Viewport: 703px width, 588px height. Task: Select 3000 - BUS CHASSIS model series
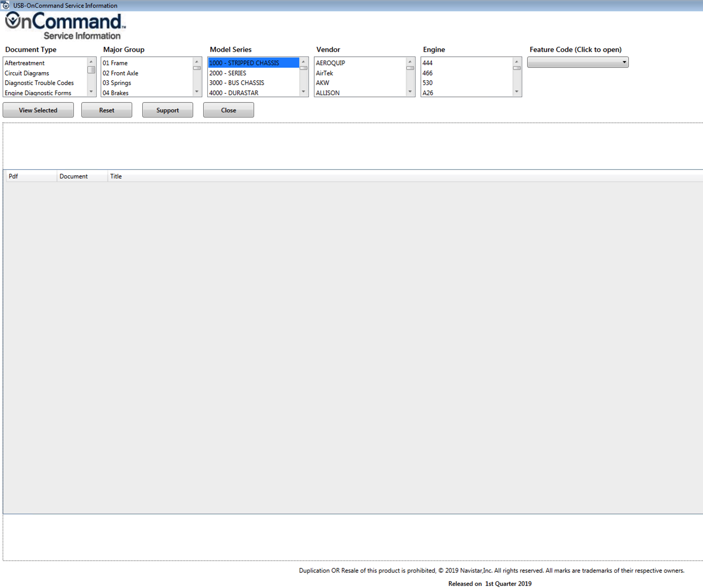coord(253,83)
